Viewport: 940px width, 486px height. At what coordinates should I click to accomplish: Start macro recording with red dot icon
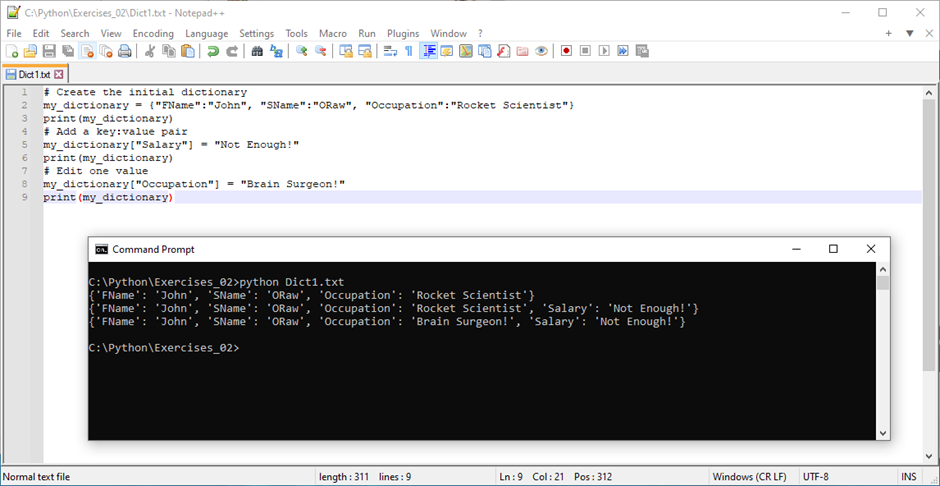pos(566,51)
